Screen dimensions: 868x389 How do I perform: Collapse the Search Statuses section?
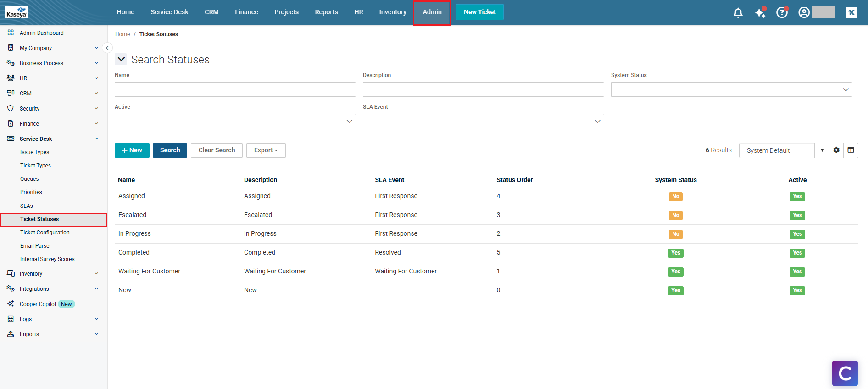[121, 59]
